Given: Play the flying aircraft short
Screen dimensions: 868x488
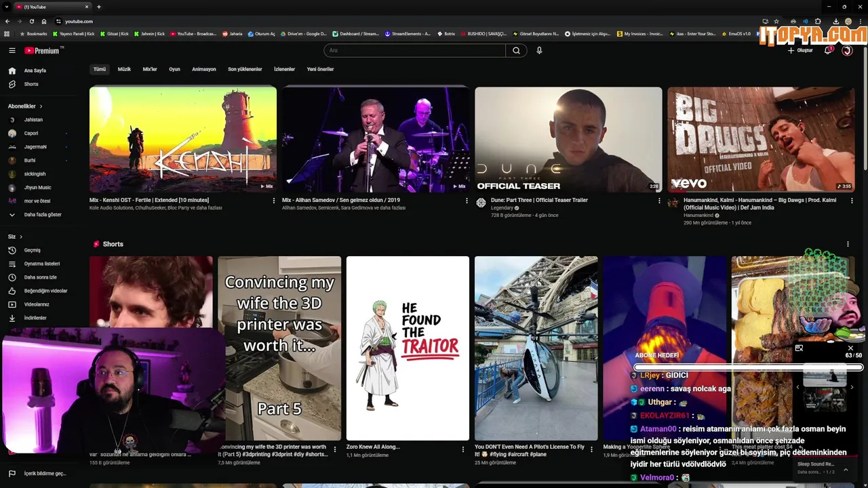Looking at the screenshot, I should (536, 348).
